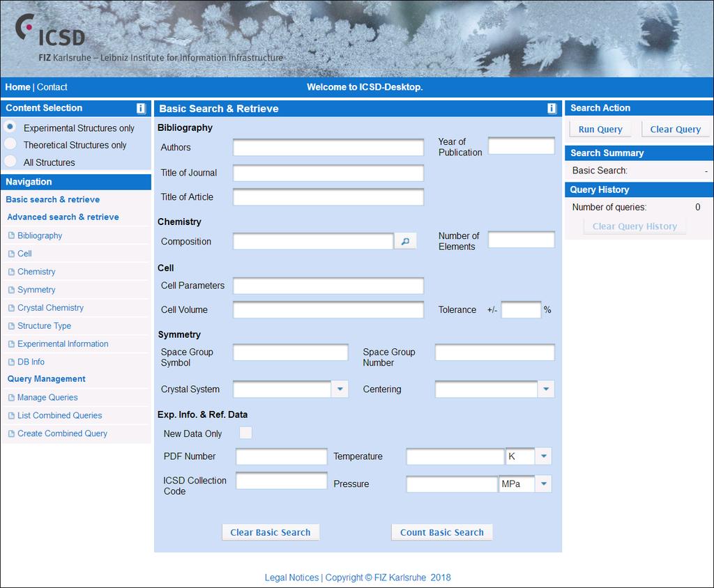714x588 pixels.
Task: Click the Manage Queries page icon
Action: pos(11,398)
